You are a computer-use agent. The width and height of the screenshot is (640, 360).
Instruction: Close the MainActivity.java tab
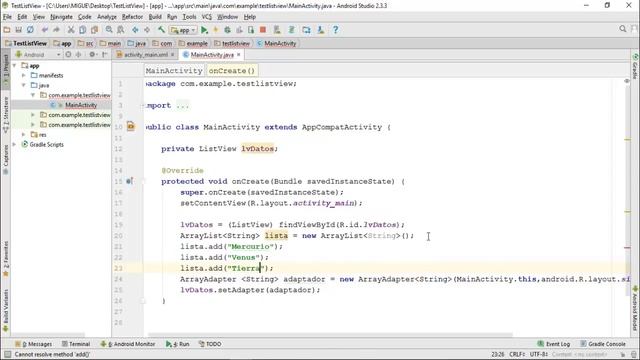239,55
